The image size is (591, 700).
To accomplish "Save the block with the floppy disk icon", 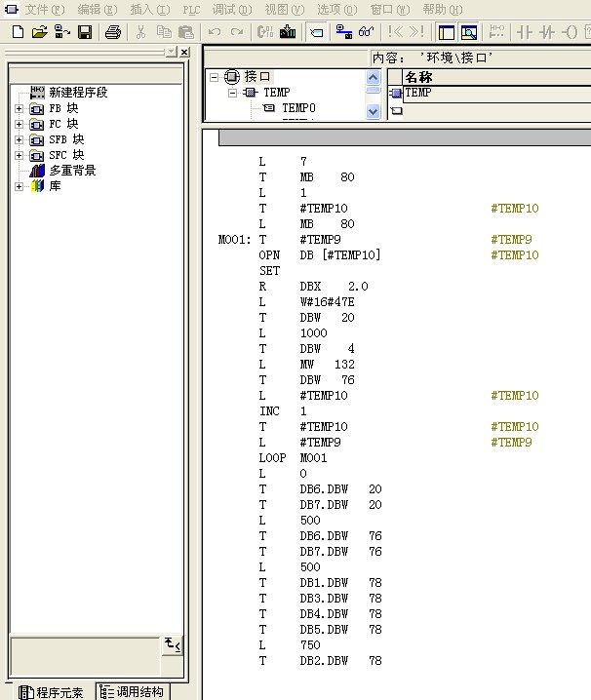I will [85, 32].
